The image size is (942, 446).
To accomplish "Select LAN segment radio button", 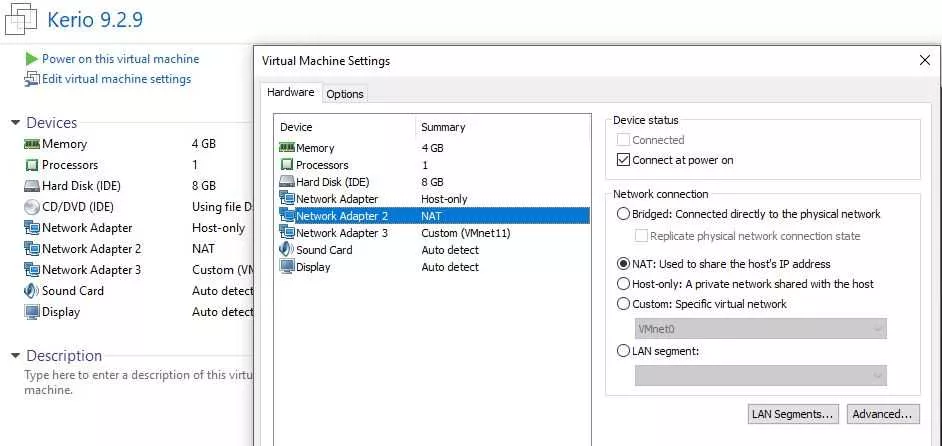I will (623, 351).
